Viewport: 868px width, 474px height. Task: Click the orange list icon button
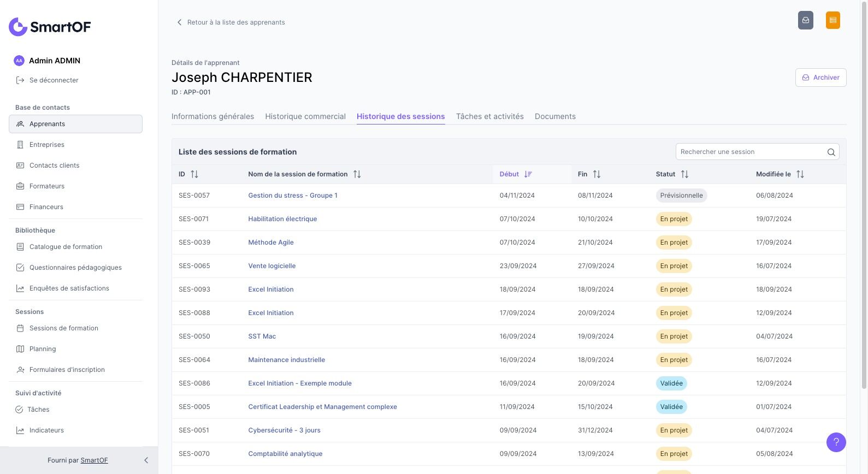[832, 20]
